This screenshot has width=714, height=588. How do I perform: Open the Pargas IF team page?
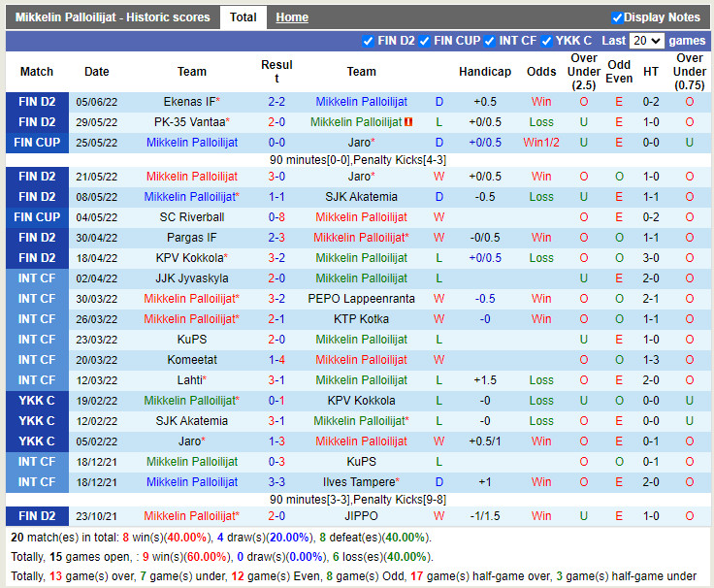(x=192, y=238)
